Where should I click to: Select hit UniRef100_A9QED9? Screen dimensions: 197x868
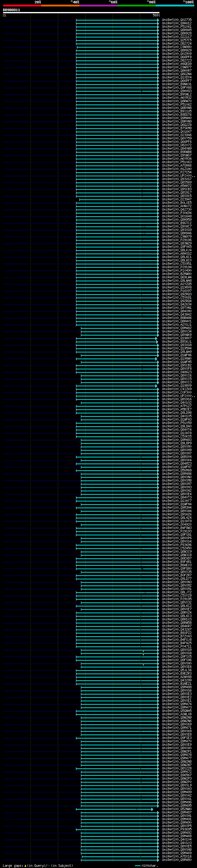coord(177,64)
